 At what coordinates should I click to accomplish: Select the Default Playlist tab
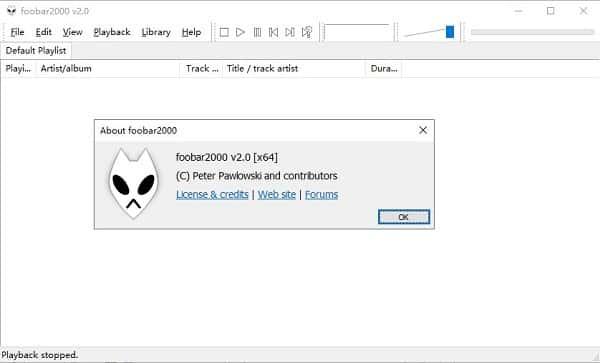pos(36,50)
